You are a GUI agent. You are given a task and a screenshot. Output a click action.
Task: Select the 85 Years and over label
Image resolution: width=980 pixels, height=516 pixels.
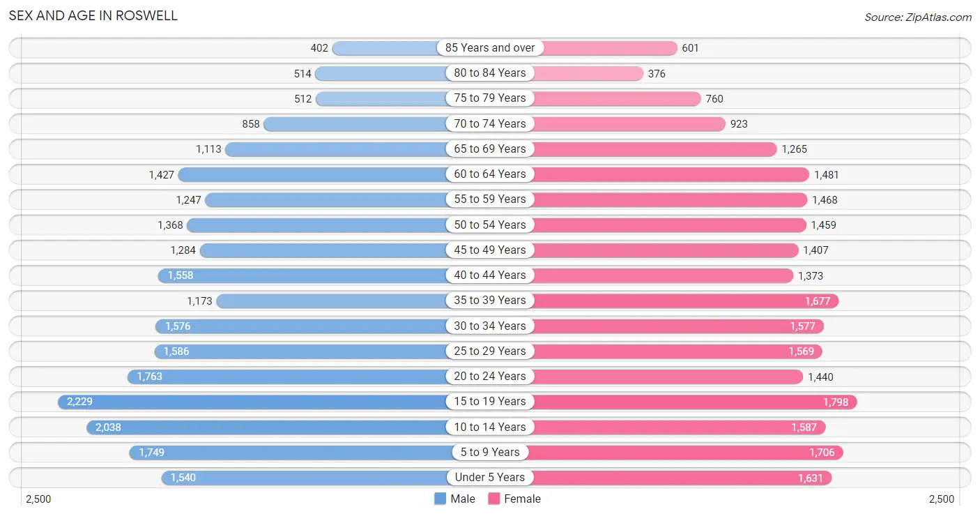(x=490, y=47)
